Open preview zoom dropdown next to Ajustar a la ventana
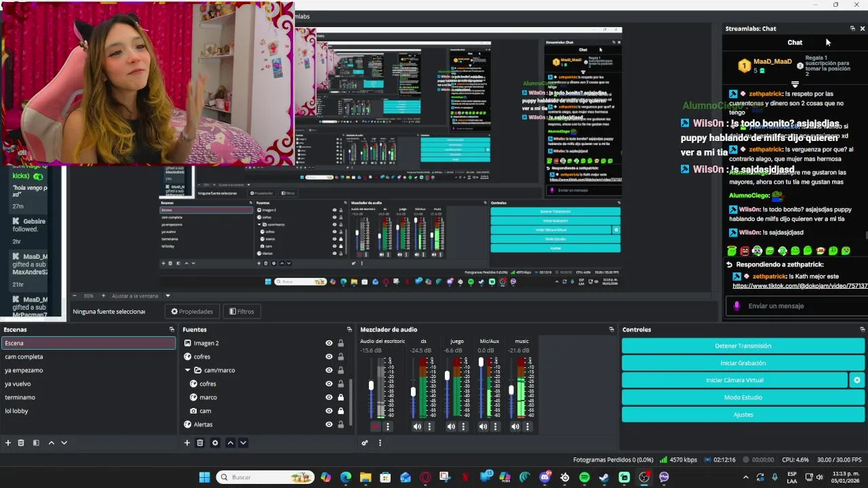This screenshot has height=488, width=868. tap(167, 296)
